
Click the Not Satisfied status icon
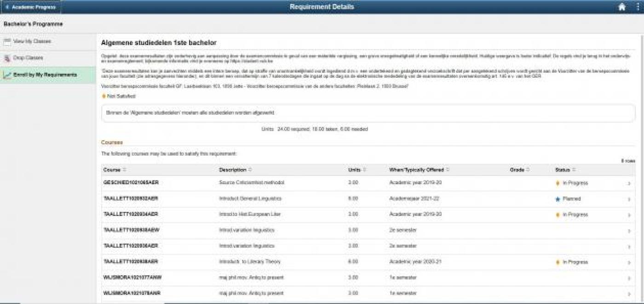pos(103,96)
